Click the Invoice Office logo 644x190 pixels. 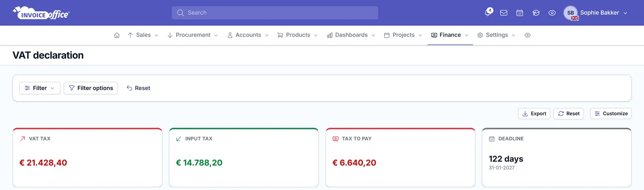click(x=41, y=13)
